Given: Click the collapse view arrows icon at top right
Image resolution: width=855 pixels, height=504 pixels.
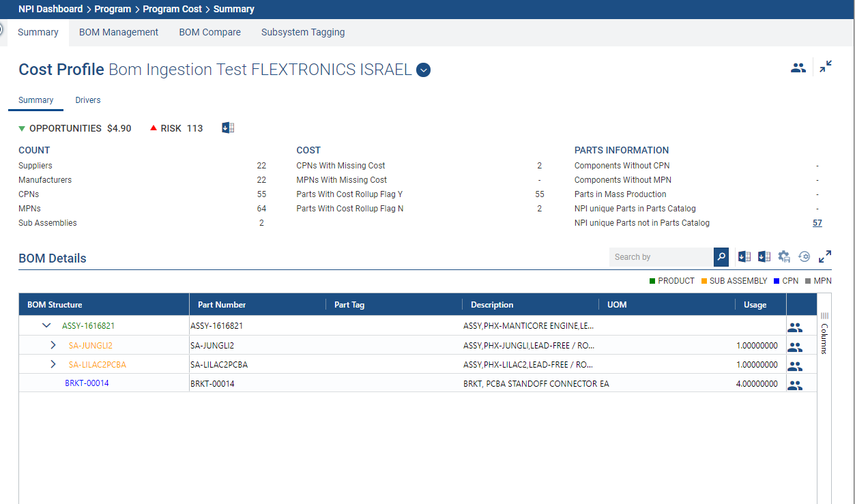Looking at the screenshot, I should (x=826, y=67).
